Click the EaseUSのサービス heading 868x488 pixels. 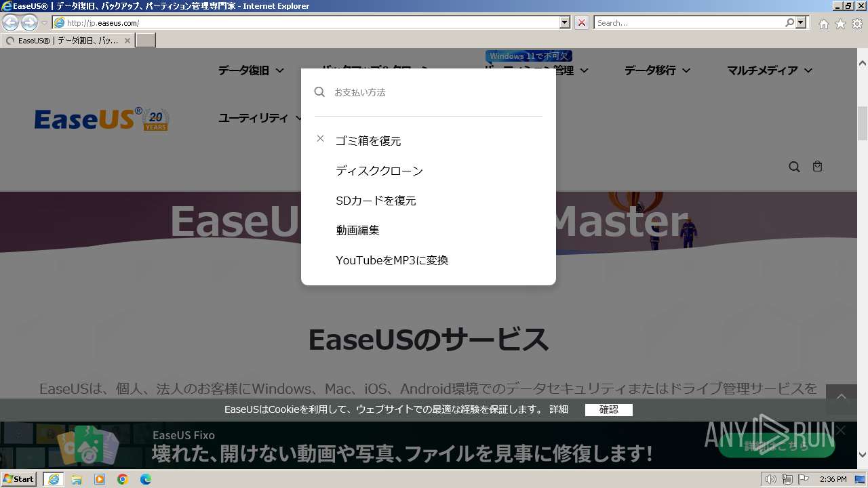coord(429,340)
